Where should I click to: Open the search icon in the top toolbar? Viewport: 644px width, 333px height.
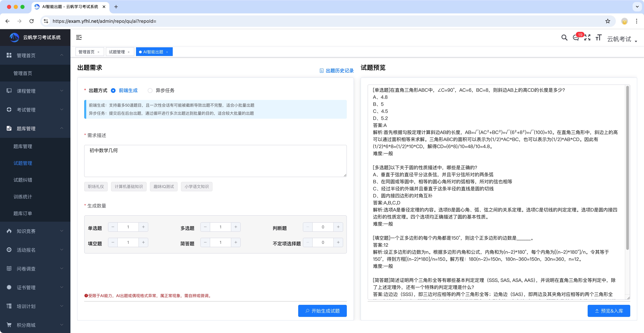[564, 38]
